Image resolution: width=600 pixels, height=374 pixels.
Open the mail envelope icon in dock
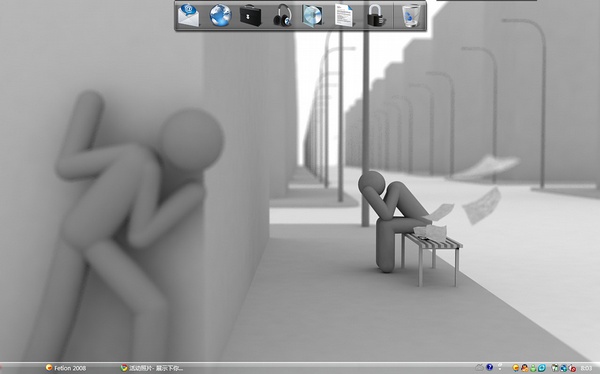(188, 15)
